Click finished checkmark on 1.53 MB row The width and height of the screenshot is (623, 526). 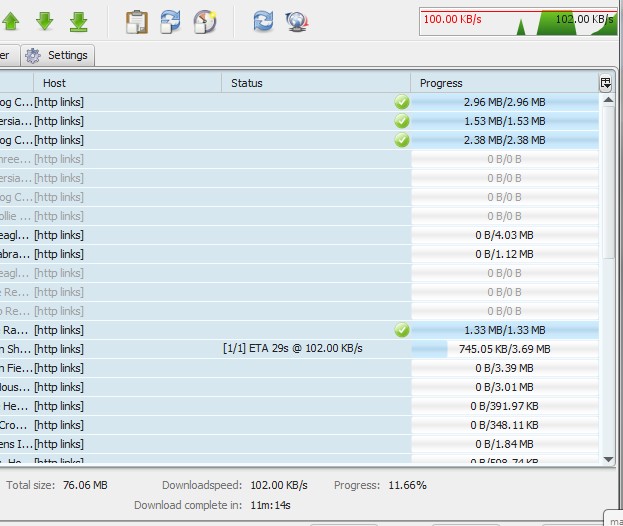click(x=402, y=121)
